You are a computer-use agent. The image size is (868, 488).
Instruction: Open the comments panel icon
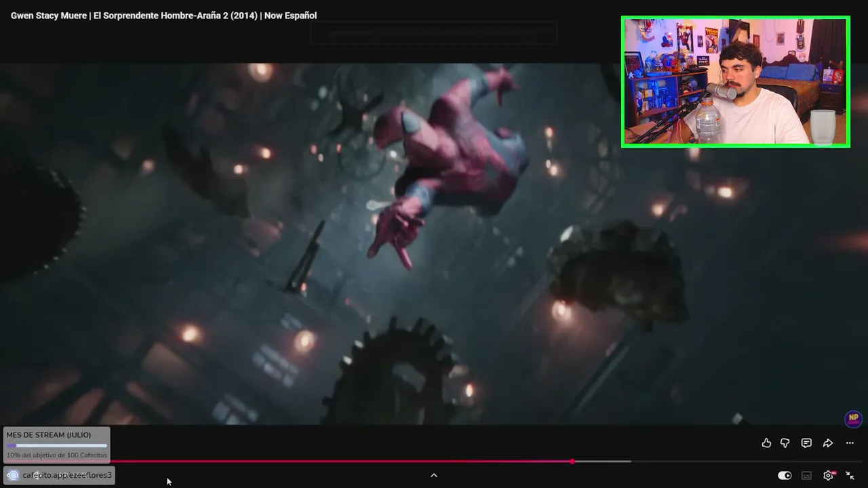(806, 443)
